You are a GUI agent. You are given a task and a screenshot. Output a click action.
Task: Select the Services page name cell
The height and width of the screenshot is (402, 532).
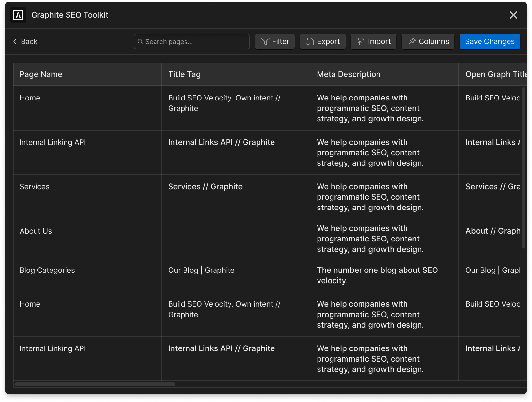[x=87, y=197]
